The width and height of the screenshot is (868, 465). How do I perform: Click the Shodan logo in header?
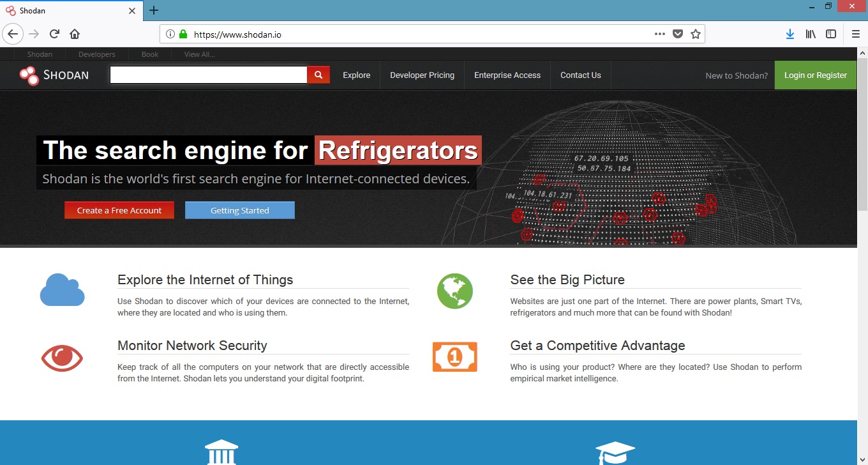(x=54, y=75)
